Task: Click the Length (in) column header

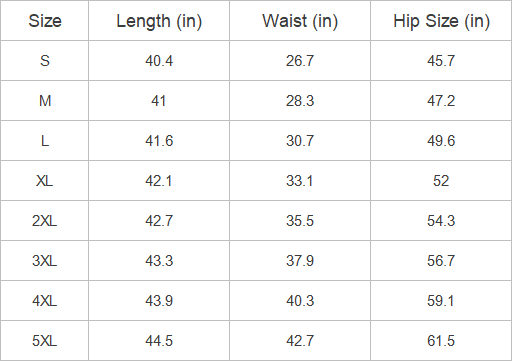Action: pos(159,21)
